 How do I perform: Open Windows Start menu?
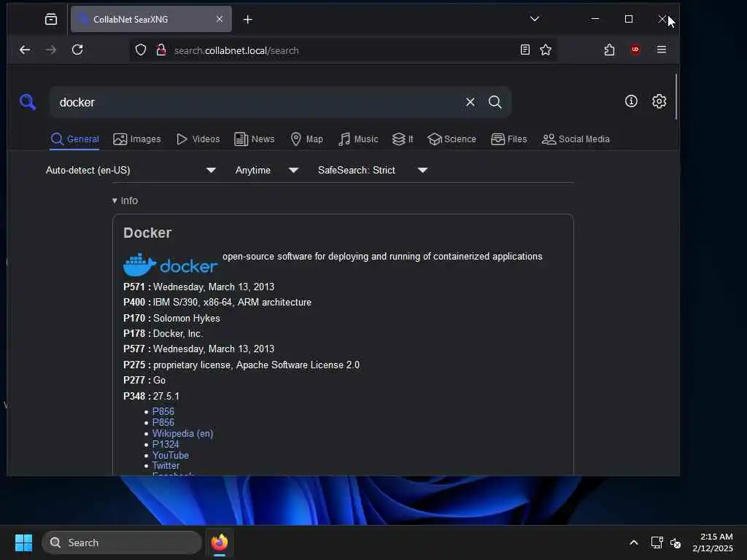pyautogui.click(x=23, y=542)
